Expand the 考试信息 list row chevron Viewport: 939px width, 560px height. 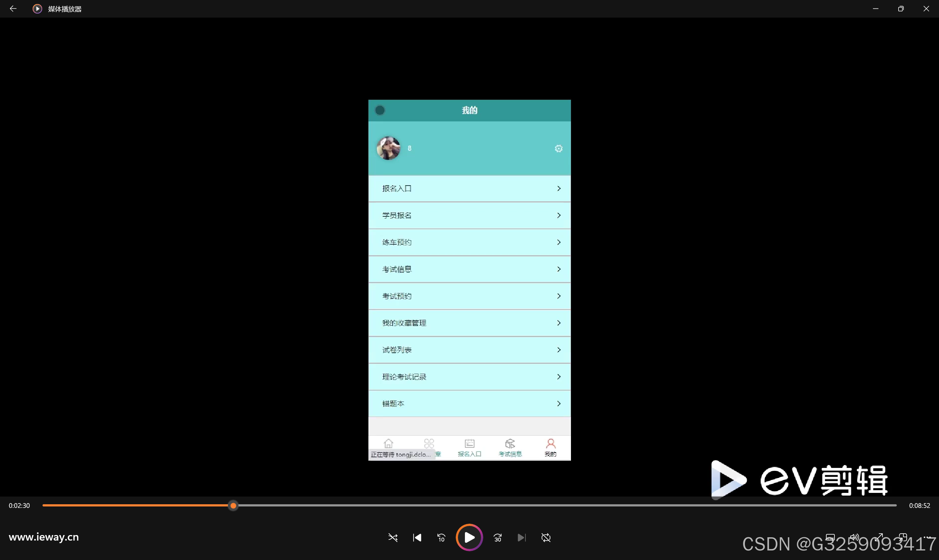pos(559,269)
